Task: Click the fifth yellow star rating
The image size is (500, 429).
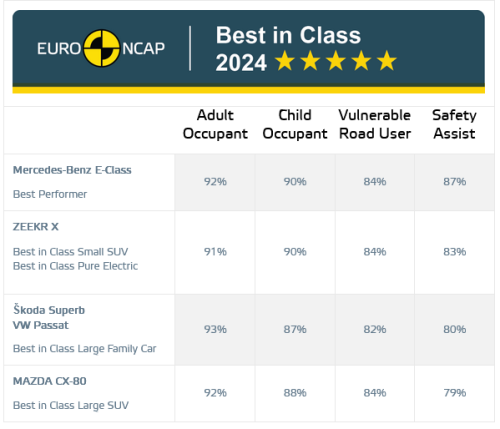Action: tap(387, 60)
